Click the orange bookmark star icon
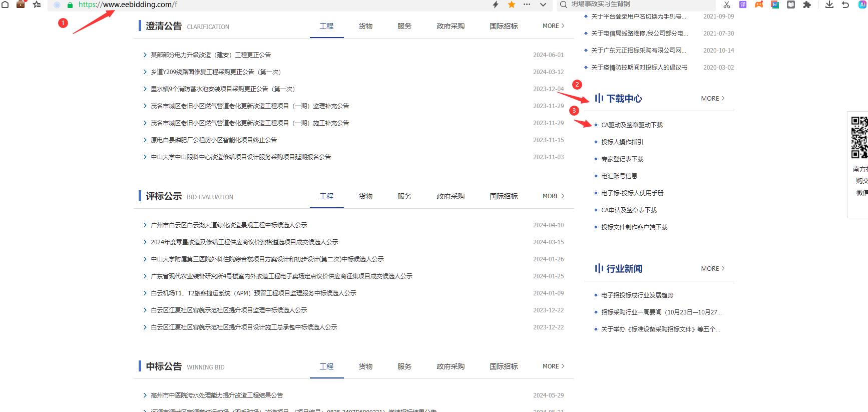The image size is (868, 412). point(511,5)
